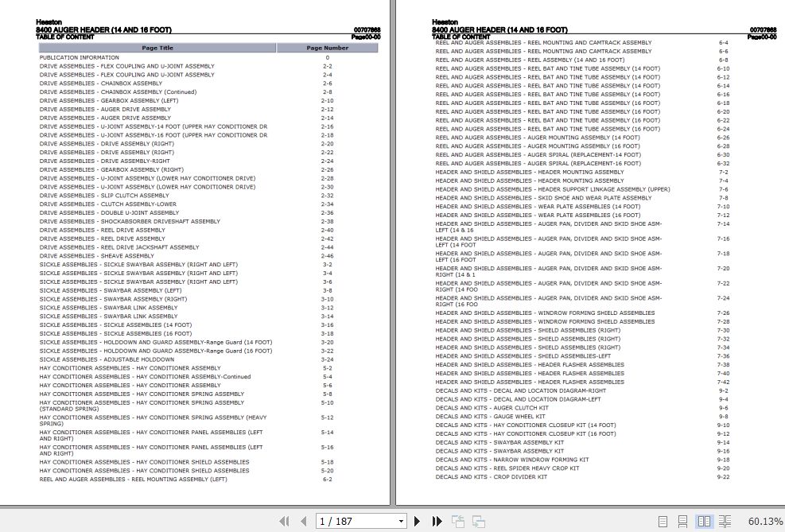
Task: Toggle two-page facing view
Action: 704,521
